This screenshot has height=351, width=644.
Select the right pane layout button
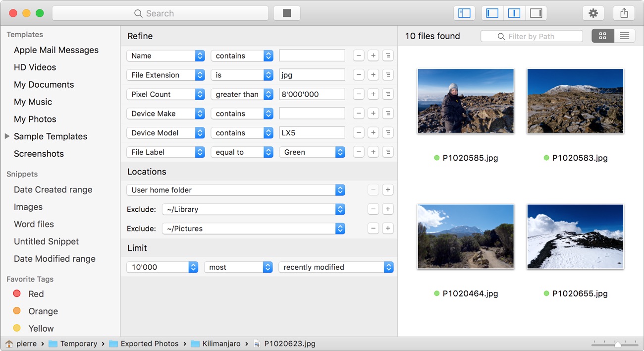click(x=536, y=13)
